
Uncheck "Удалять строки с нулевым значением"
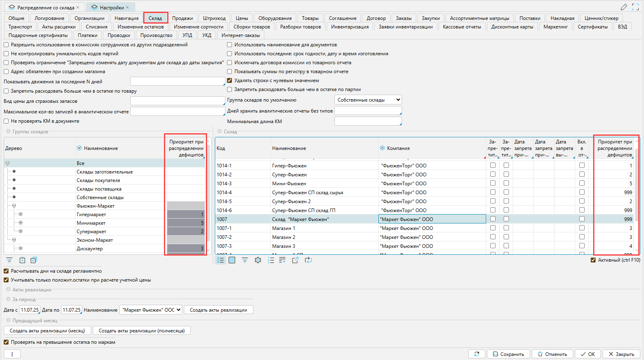(x=229, y=80)
